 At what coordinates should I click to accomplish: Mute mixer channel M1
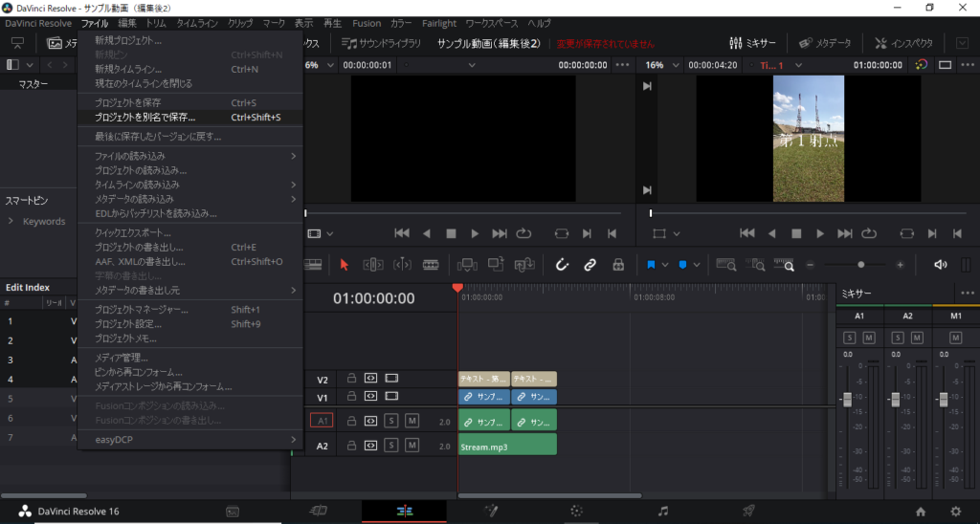click(x=956, y=338)
